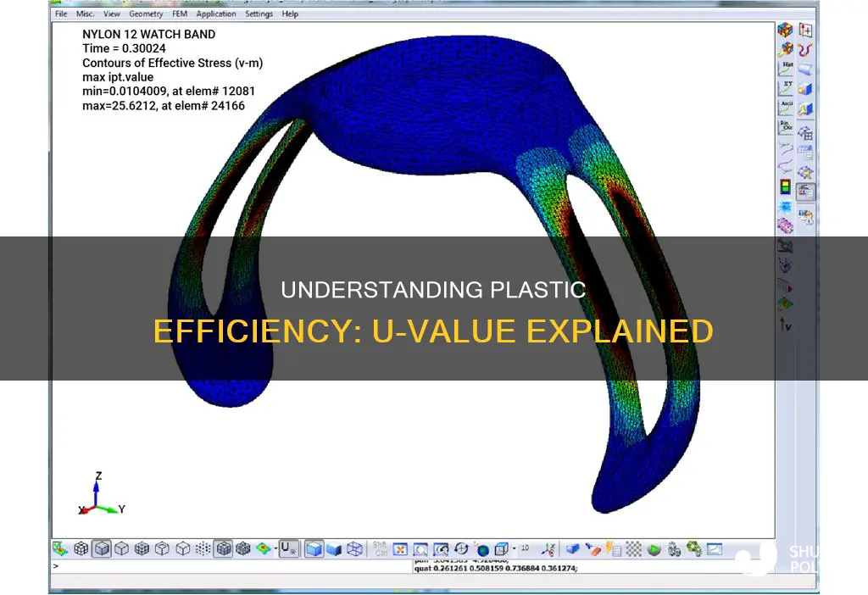The width and height of the screenshot is (868, 595).
Task: Click the vector arrow V icon
Action: [785, 324]
